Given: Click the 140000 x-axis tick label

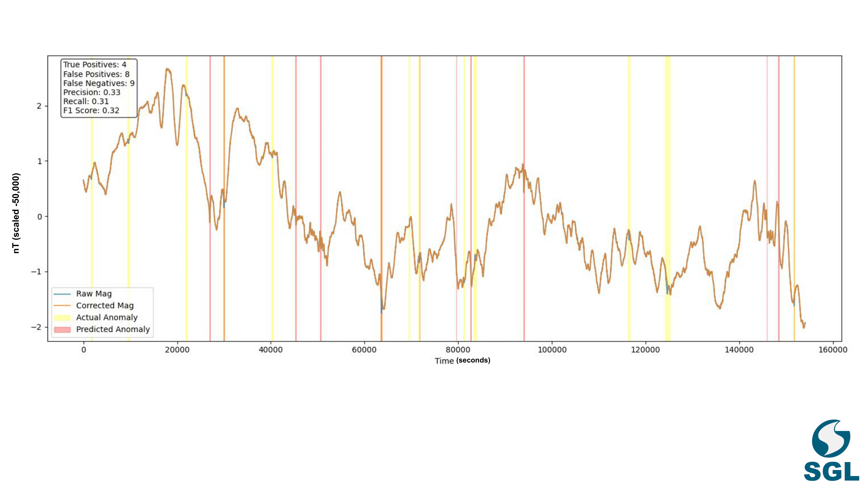Looking at the screenshot, I should pyautogui.click(x=739, y=350).
